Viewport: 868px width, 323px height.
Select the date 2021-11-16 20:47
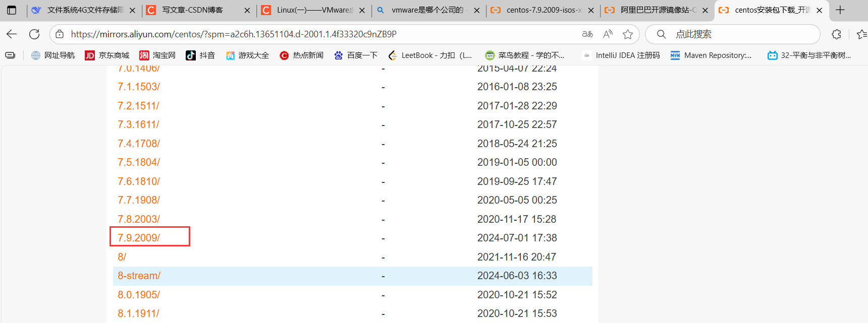(x=516, y=257)
